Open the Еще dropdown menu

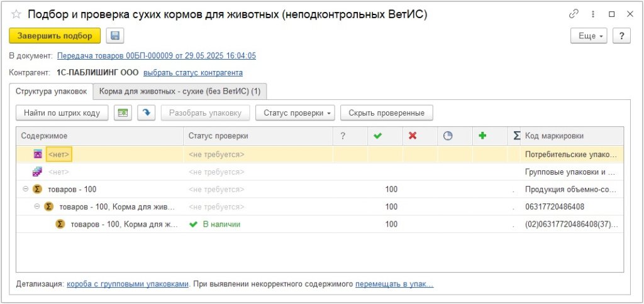(589, 36)
